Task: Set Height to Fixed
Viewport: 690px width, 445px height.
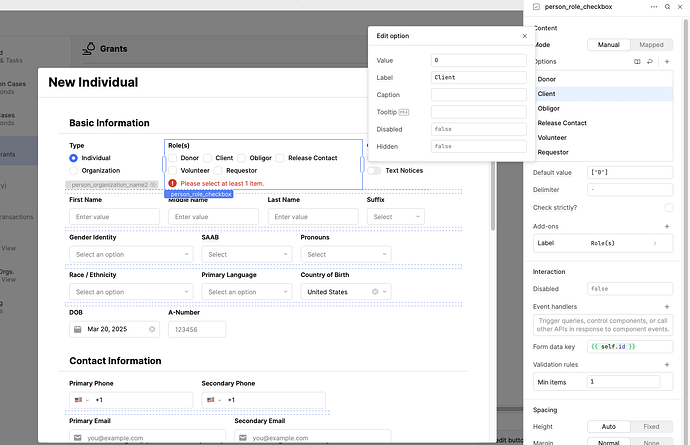Action: click(x=651, y=427)
